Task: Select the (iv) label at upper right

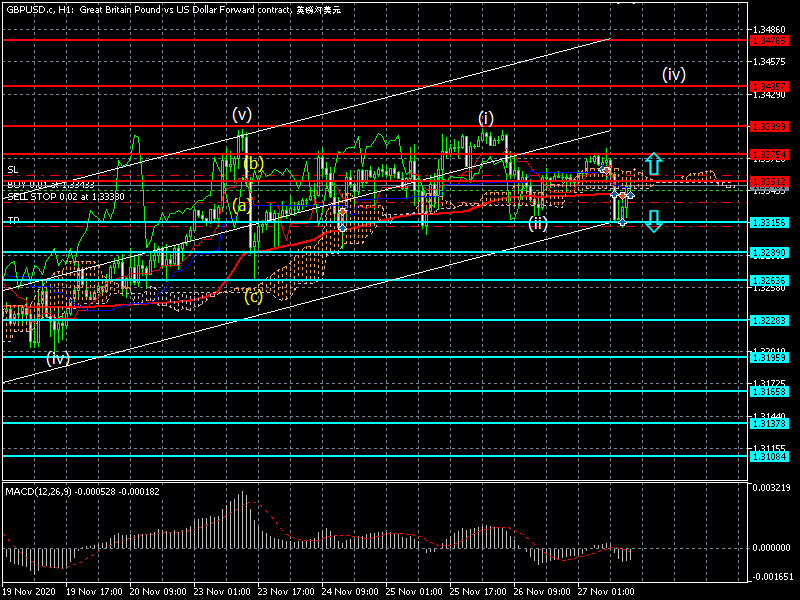Action: [x=673, y=73]
